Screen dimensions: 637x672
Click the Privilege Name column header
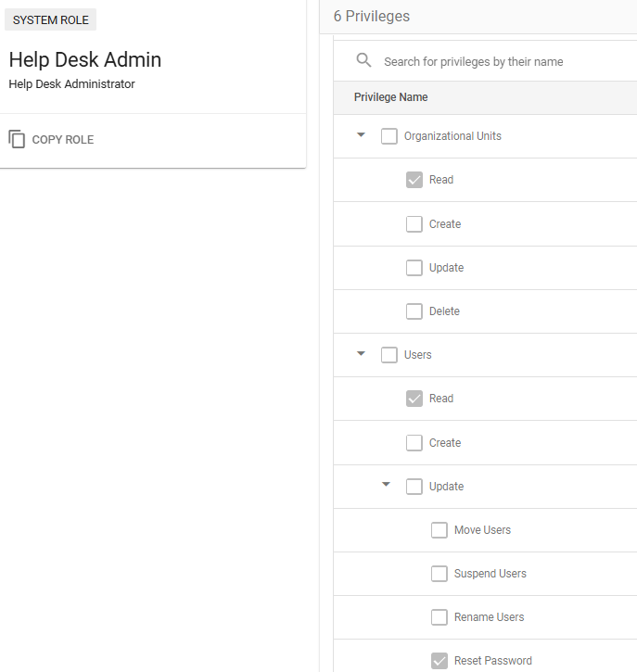coord(390,97)
